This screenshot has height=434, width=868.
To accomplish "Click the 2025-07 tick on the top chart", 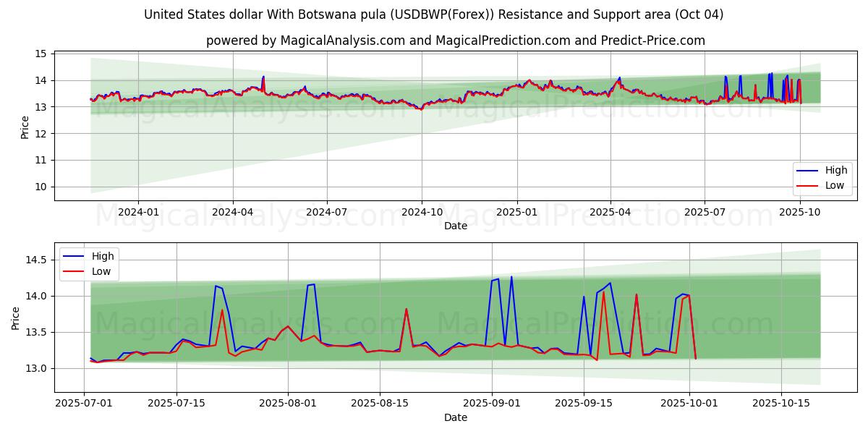I will pos(705,212).
